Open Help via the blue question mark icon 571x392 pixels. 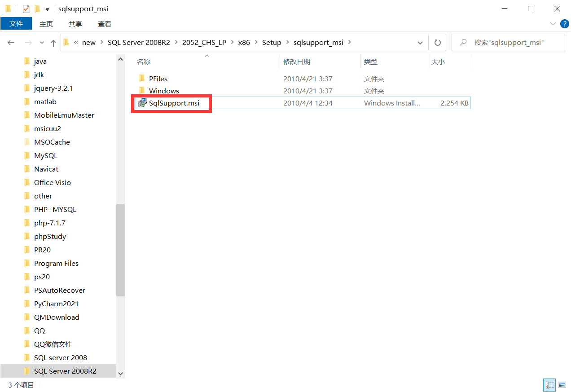point(564,24)
